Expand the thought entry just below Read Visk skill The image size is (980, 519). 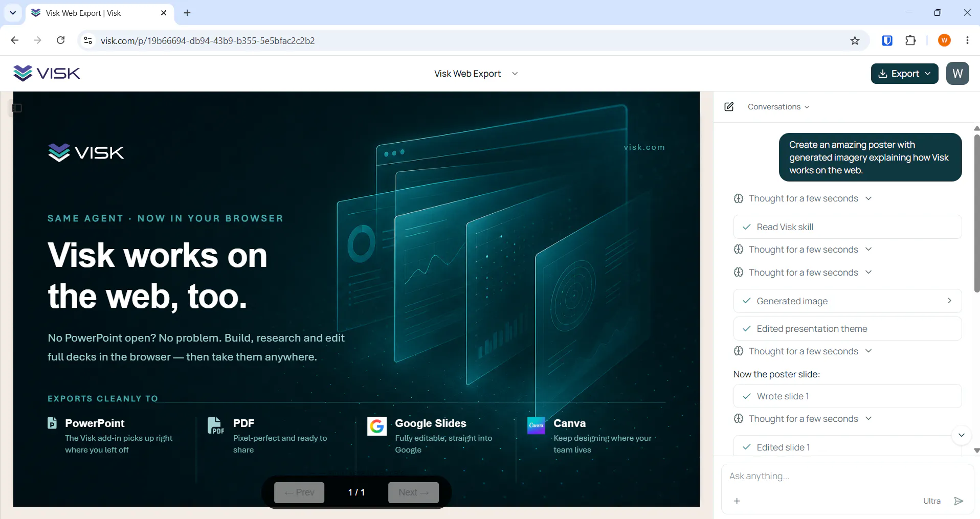click(803, 250)
